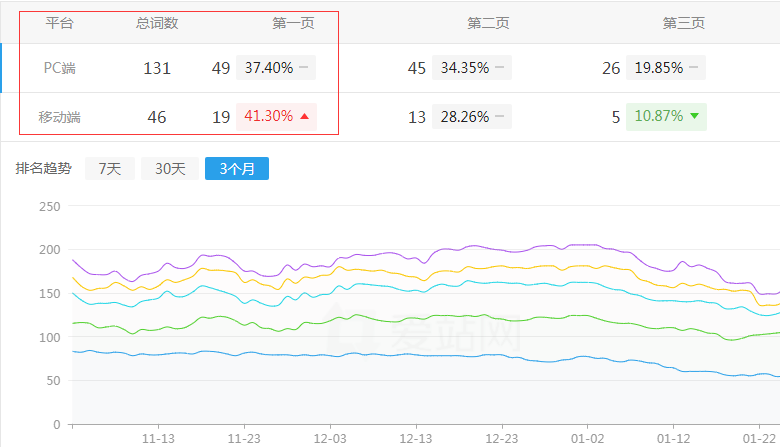Click the 第一页 column header
Image resolution: width=780 pixels, height=447 pixels.
coord(293,22)
